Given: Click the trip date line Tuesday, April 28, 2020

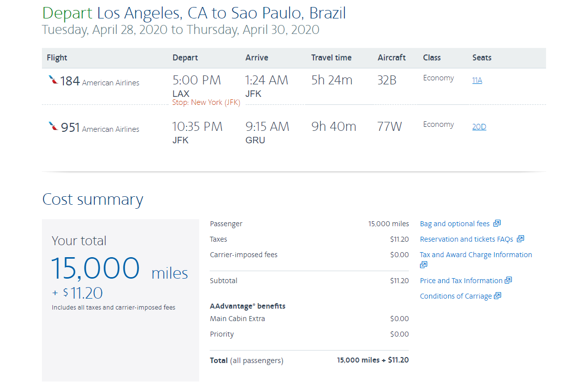Looking at the screenshot, I should [180, 29].
